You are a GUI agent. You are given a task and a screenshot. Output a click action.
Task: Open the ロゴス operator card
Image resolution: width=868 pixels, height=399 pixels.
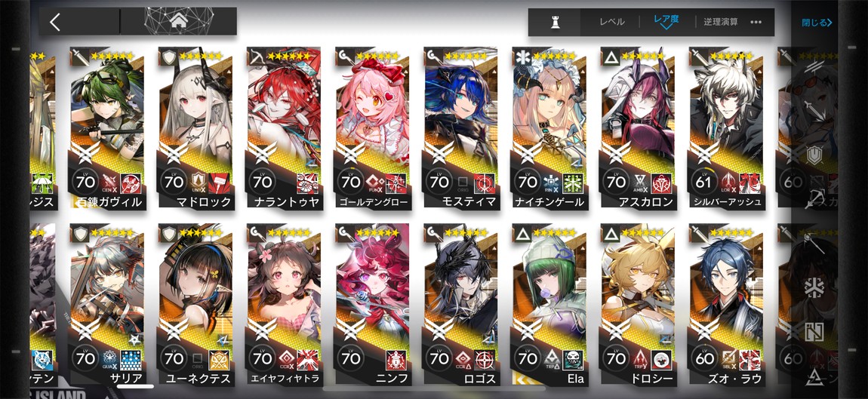click(461, 305)
